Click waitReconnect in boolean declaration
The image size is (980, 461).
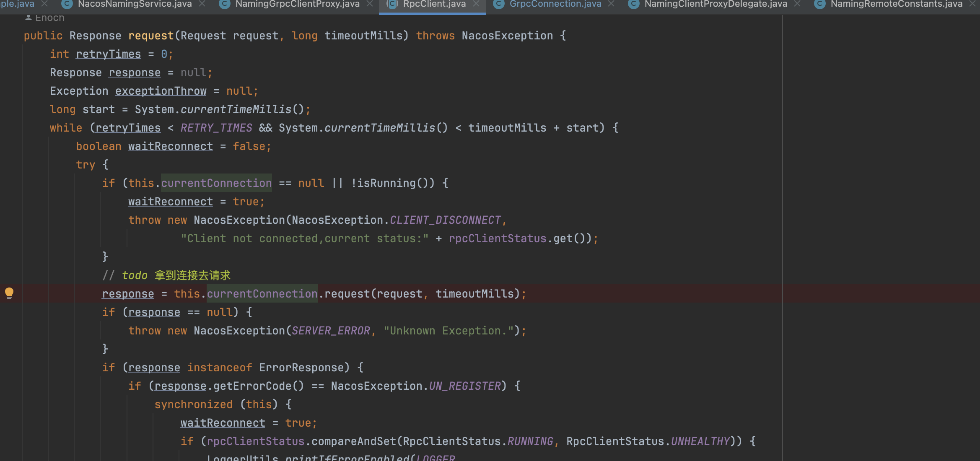[171, 146]
